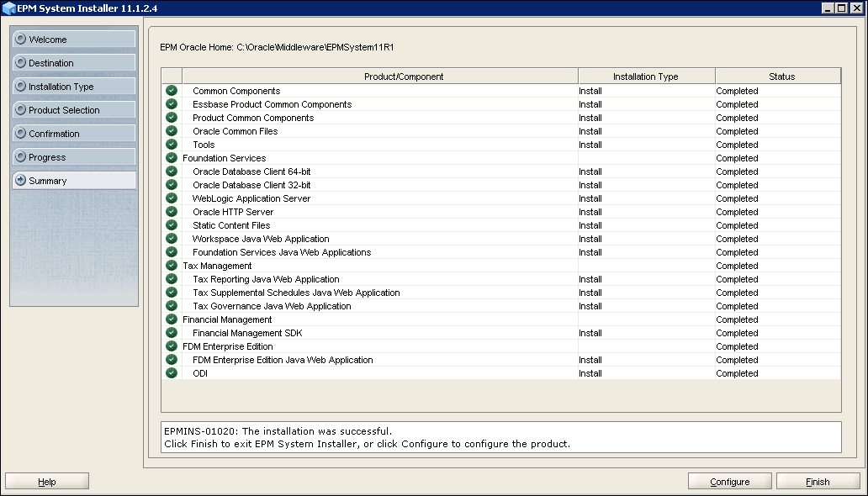Click the EPM System Installer title bar icon
The height and width of the screenshot is (496, 868).
point(9,8)
